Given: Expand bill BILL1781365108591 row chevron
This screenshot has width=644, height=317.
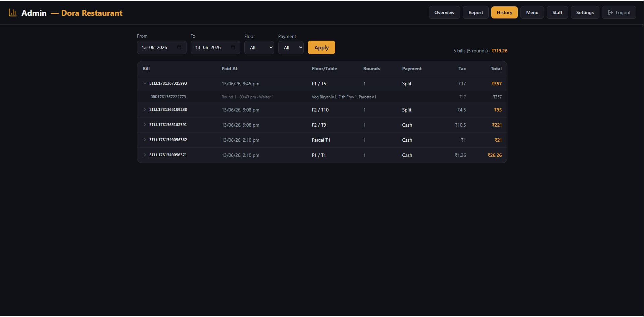Looking at the screenshot, I should 145,125.
